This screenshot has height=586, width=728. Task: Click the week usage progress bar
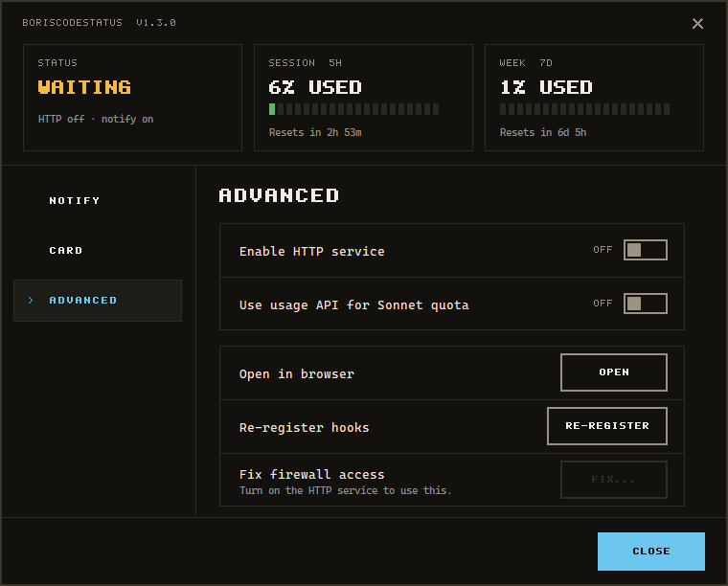[584, 109]
